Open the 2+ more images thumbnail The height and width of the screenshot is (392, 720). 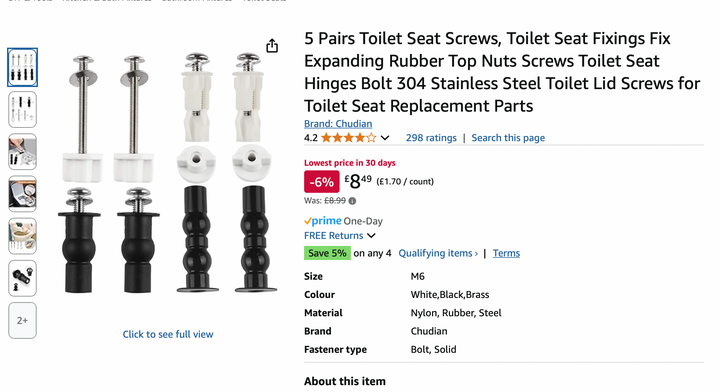click(22, 320)
